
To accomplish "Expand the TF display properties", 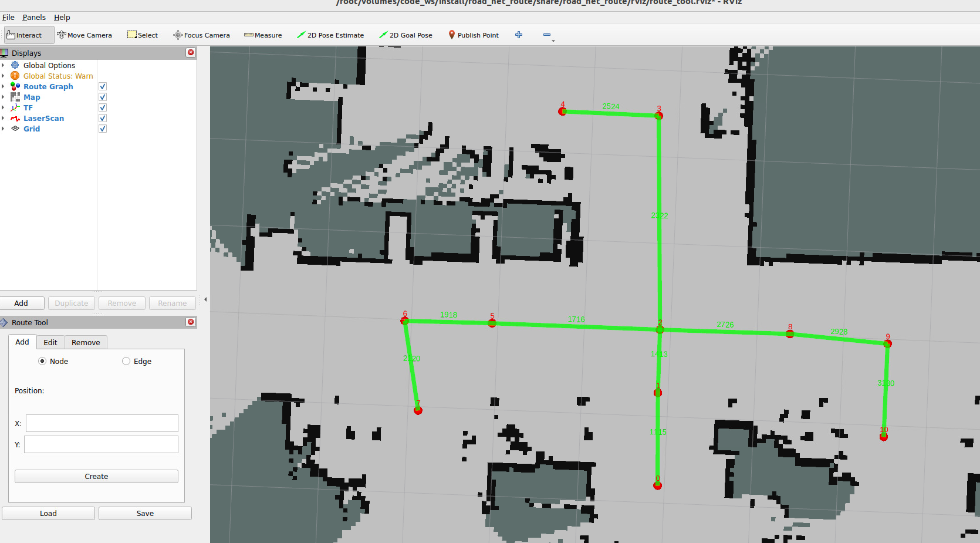I will pos(3,107).
